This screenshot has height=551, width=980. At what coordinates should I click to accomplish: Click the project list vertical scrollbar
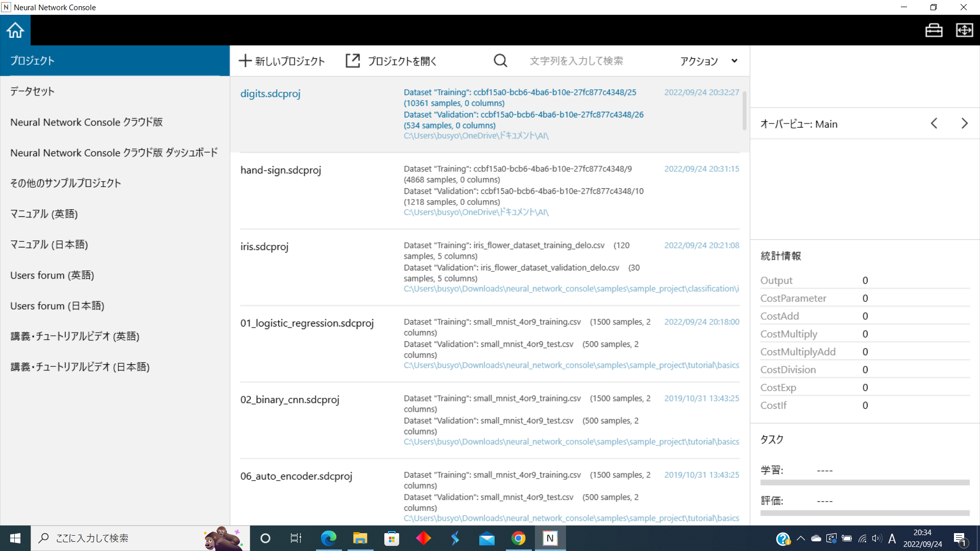pyautogui.click(x=744, y=110)
